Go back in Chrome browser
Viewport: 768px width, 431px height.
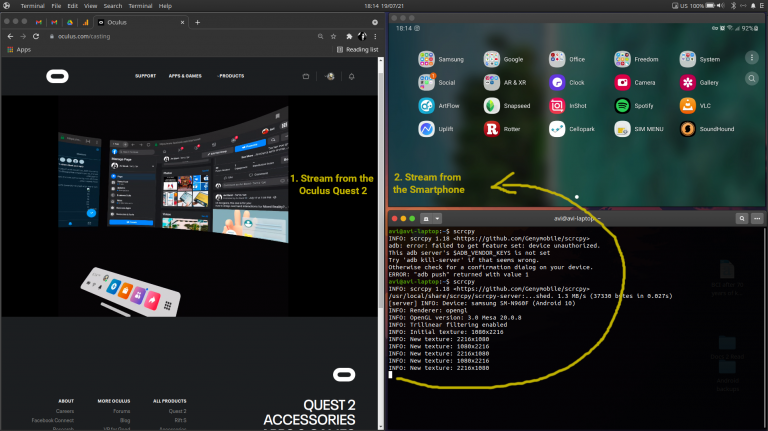(x=10, y=36)
